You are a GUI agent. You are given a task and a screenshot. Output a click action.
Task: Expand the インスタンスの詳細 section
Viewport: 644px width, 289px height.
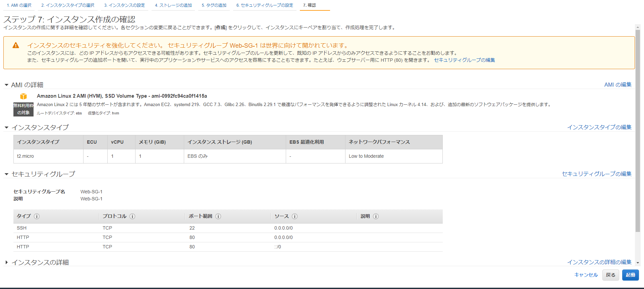6,262
